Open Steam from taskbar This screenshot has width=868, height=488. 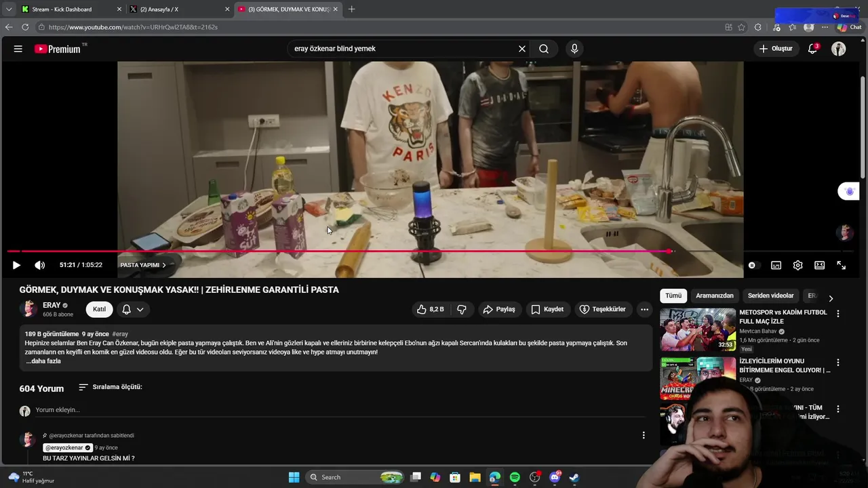pos(574,477)
